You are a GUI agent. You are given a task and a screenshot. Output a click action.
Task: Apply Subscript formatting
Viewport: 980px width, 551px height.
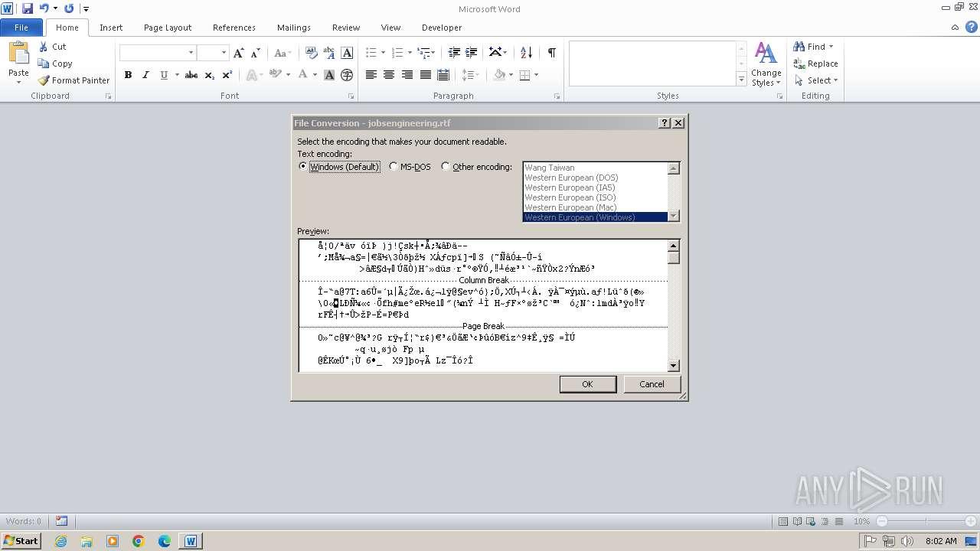[x=210, y=75]
